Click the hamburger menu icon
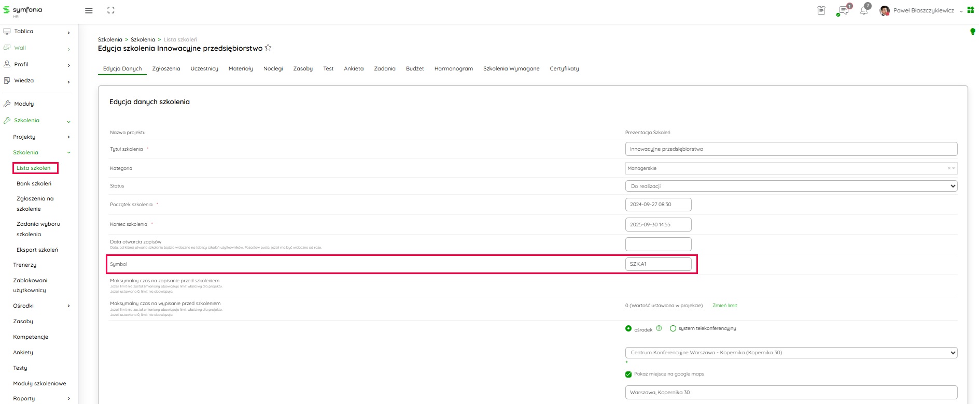The image size is (980, 404). coord(89,10)
